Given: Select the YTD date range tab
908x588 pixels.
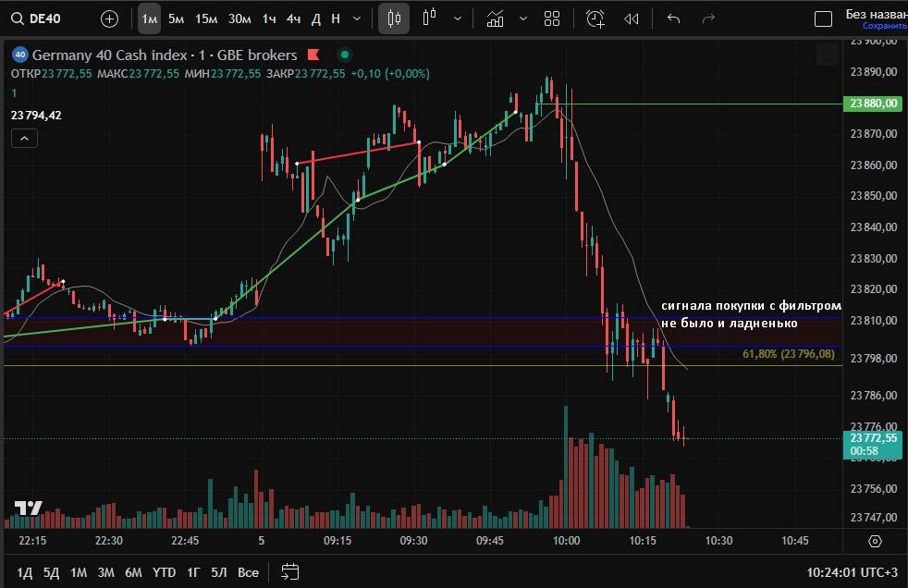Looking at the screenshot, I should (164, 572).
